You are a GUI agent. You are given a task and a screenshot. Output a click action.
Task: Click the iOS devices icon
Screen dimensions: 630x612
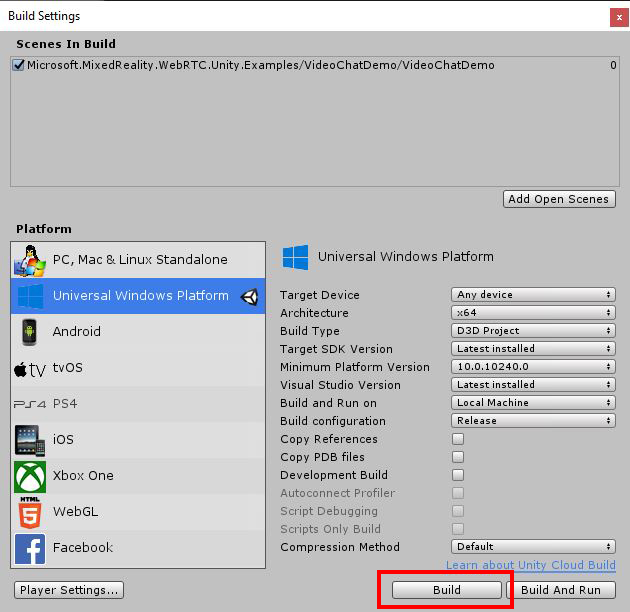point(30,440)
